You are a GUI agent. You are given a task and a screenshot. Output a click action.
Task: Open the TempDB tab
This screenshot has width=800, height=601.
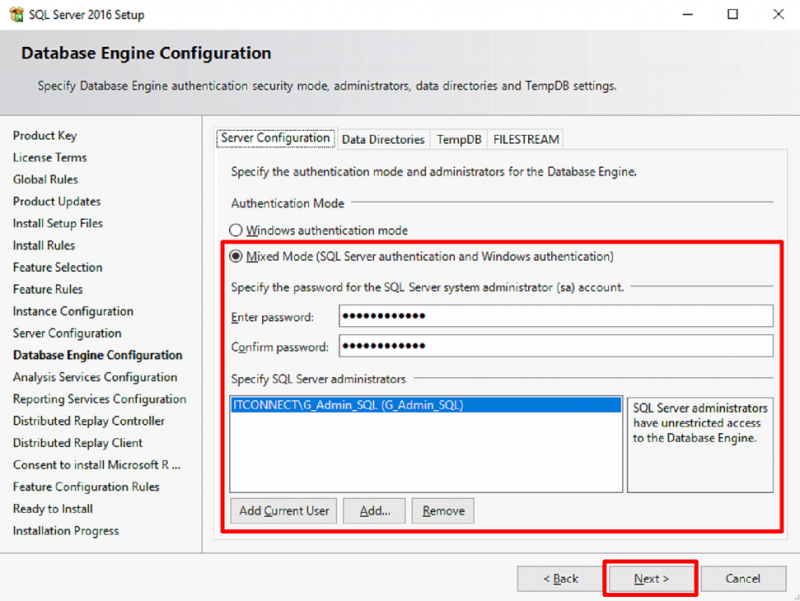(458, 139)
